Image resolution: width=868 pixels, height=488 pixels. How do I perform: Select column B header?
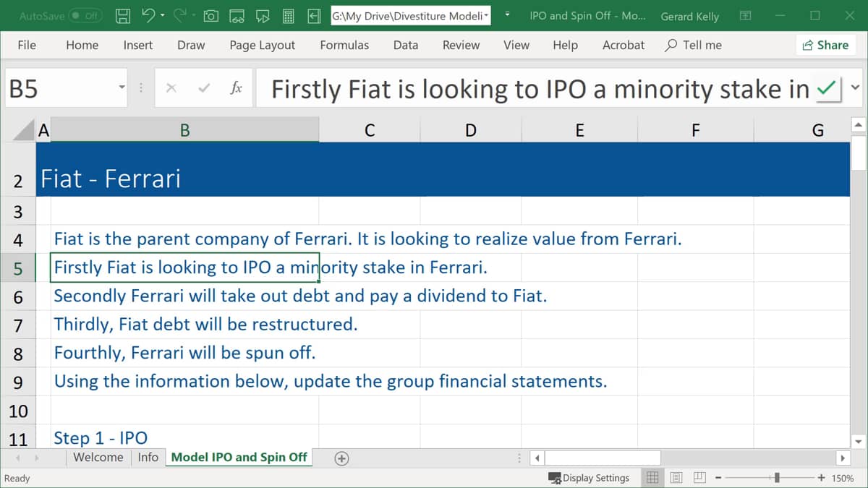[x=184, y=130]
